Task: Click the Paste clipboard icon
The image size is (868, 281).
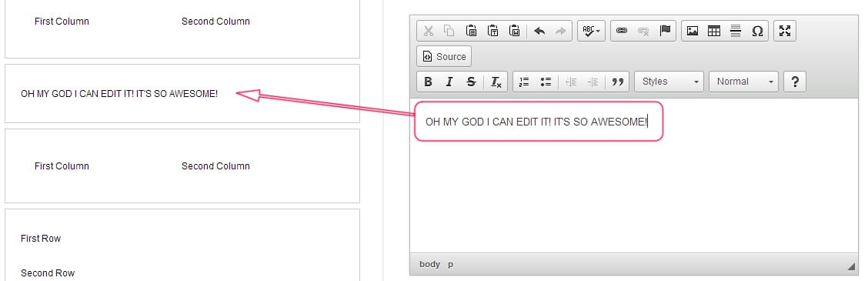Action: 471,31
